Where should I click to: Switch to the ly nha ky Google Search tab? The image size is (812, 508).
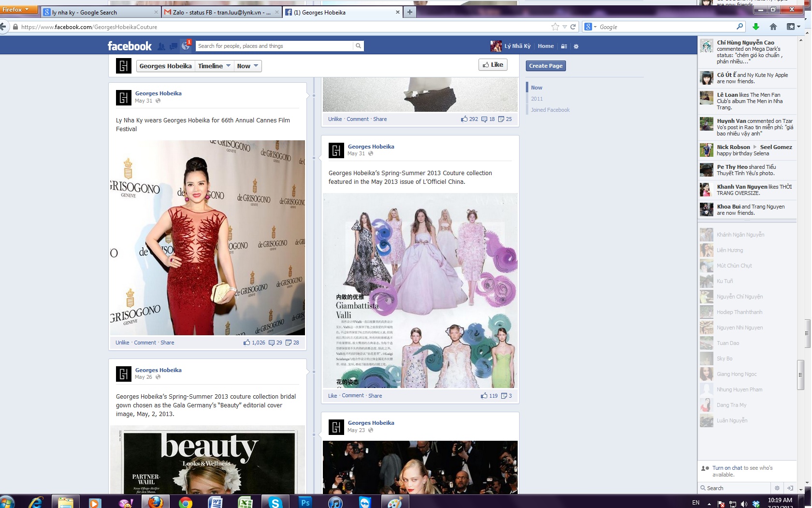(x=100, y=12)
